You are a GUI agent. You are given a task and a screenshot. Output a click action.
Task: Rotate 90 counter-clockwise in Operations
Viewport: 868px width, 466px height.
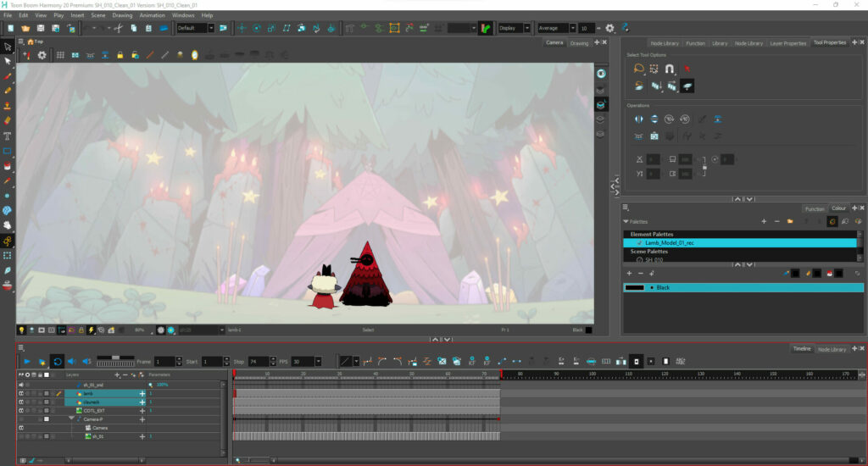[x=685, y=119]
